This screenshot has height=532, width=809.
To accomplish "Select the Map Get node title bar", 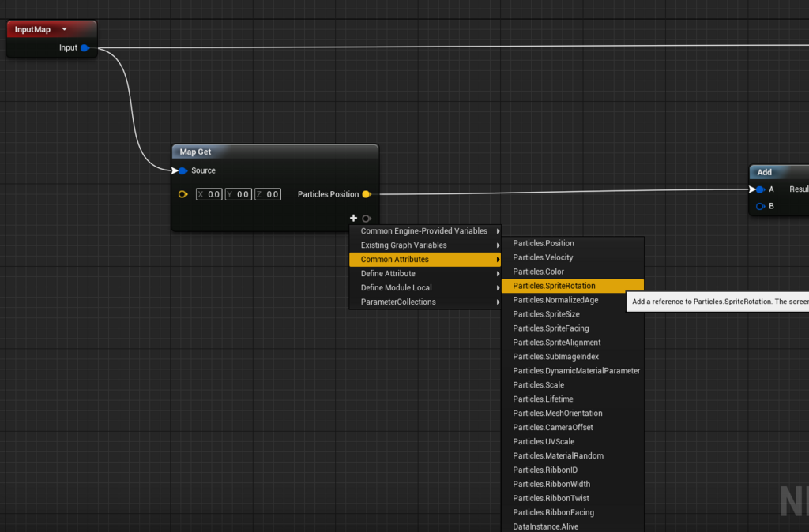I will [275, 152].
